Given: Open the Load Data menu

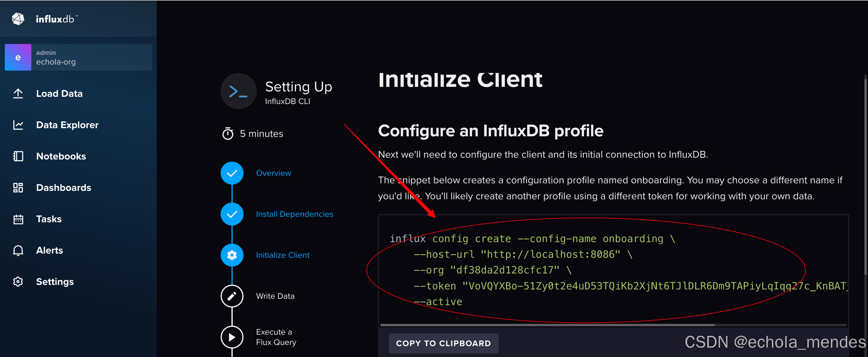Looking at the screenshot, I should tap(59, 94).
